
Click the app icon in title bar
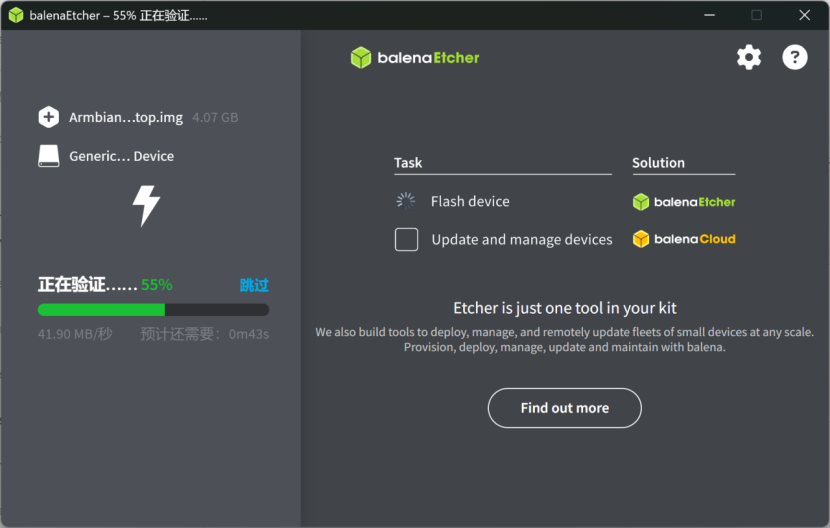tap(16, 15)
